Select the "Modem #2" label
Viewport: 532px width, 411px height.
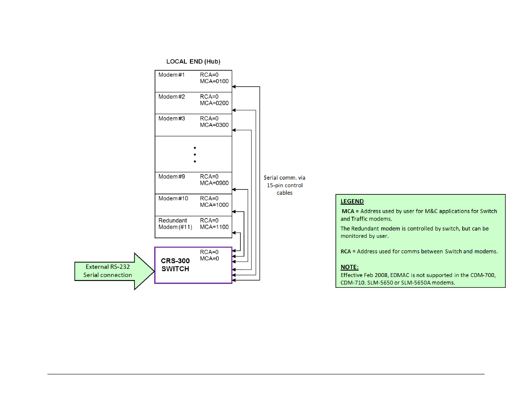(171, 97)
